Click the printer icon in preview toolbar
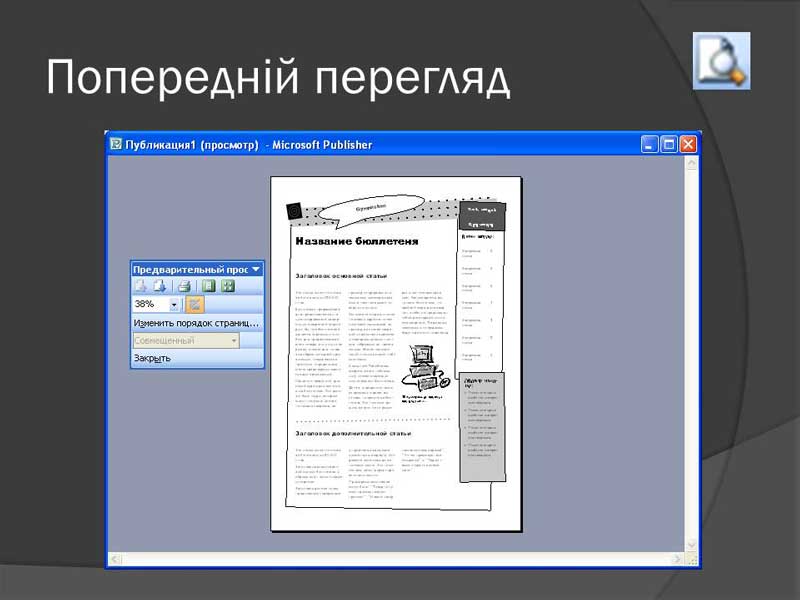800x600 pixels. [x=184, y=286]
